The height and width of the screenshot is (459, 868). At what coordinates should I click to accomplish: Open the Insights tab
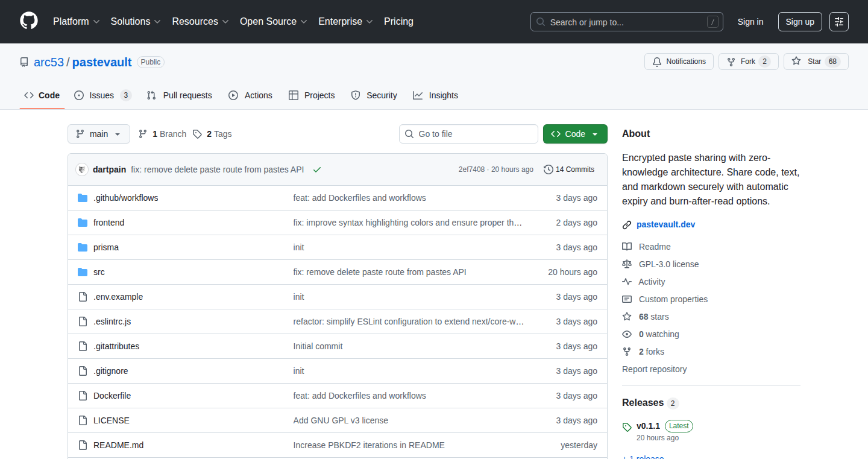(x=435, y=95)
